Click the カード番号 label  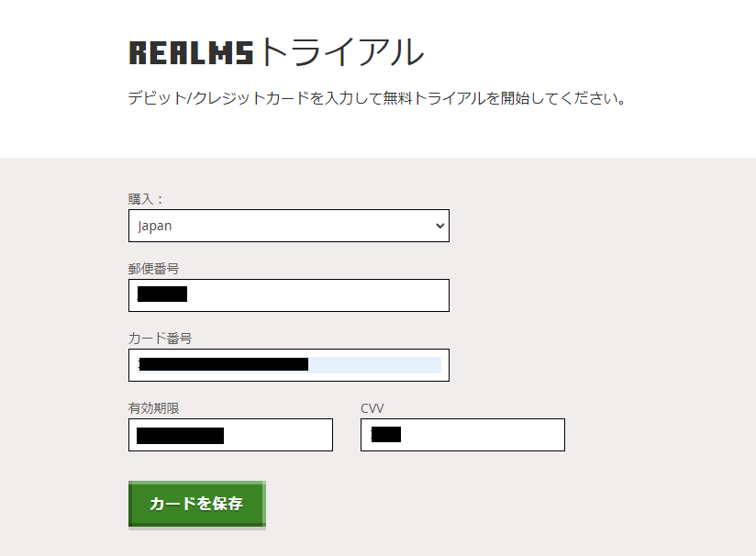160,339
